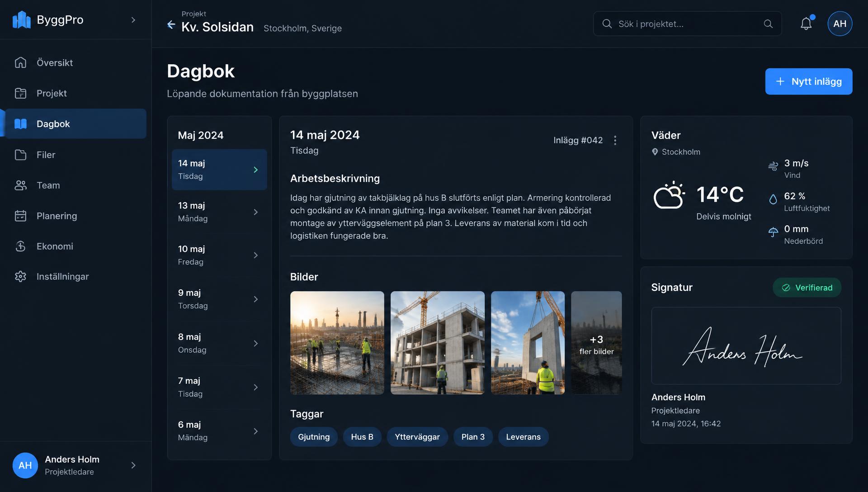The image size is (868, 492).
Task: Open the photo of the lifted wall element
Action: coord(528,343)
